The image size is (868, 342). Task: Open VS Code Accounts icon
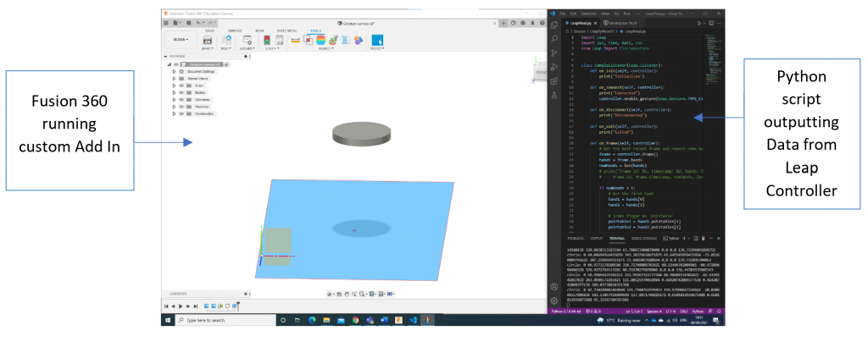(x=554, y=287)
